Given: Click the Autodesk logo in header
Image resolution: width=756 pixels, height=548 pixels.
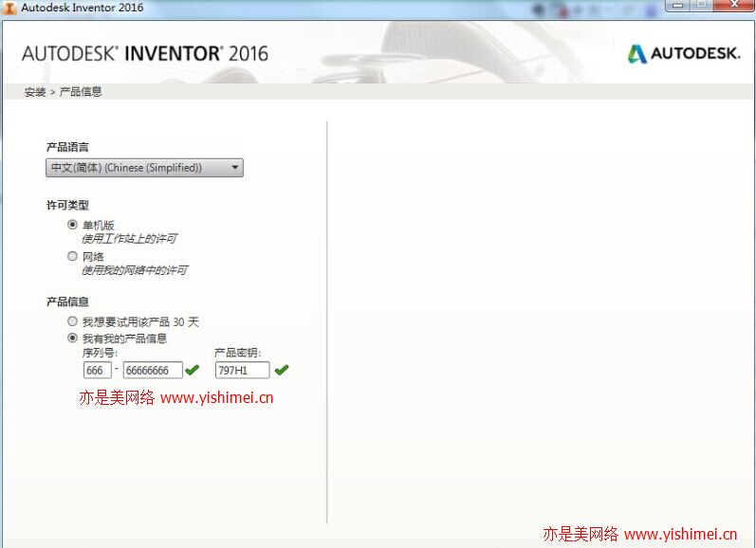Looking at the screenshot, I should pyautogui.click(x=683, y=53).
